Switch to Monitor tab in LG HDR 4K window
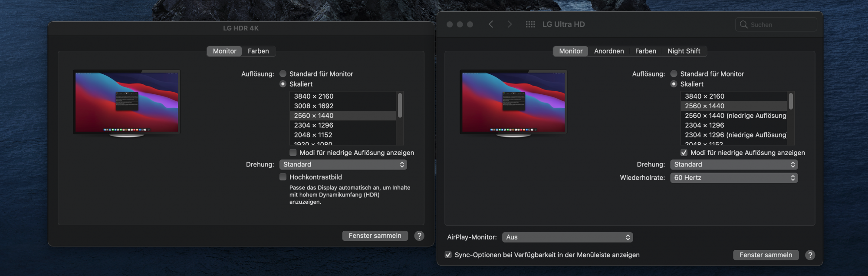This screenshot has height=276, width=868. click(224, 51)
